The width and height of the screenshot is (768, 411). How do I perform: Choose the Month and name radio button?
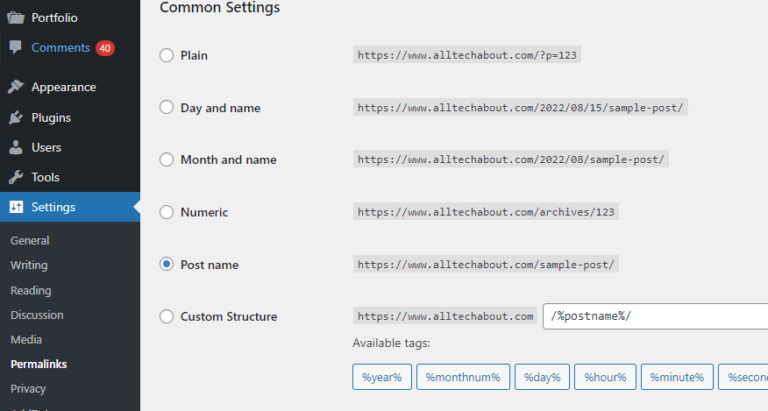[167, 159]
